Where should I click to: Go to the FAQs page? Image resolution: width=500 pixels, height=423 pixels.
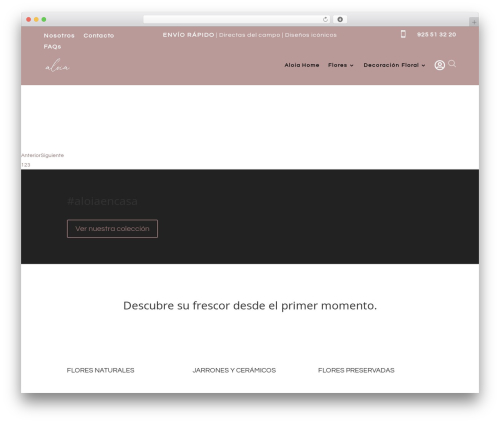click(52, 47)
